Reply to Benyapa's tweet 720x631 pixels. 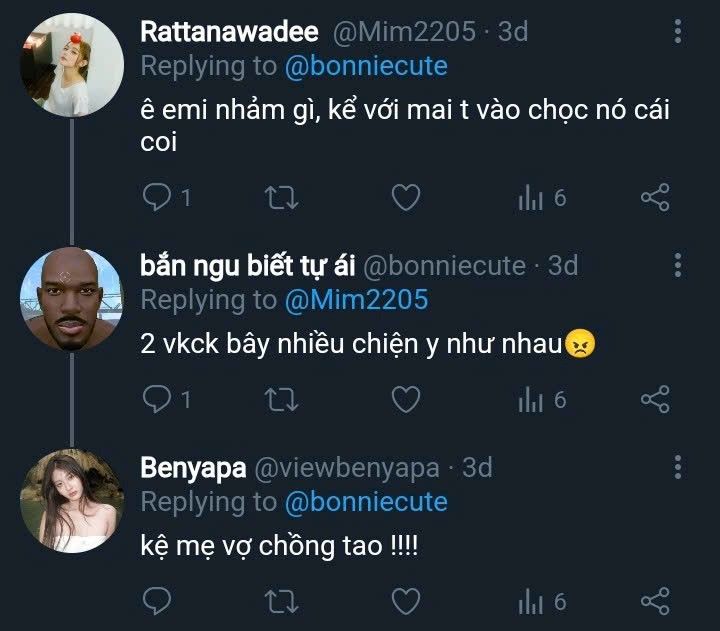[157, 601]
